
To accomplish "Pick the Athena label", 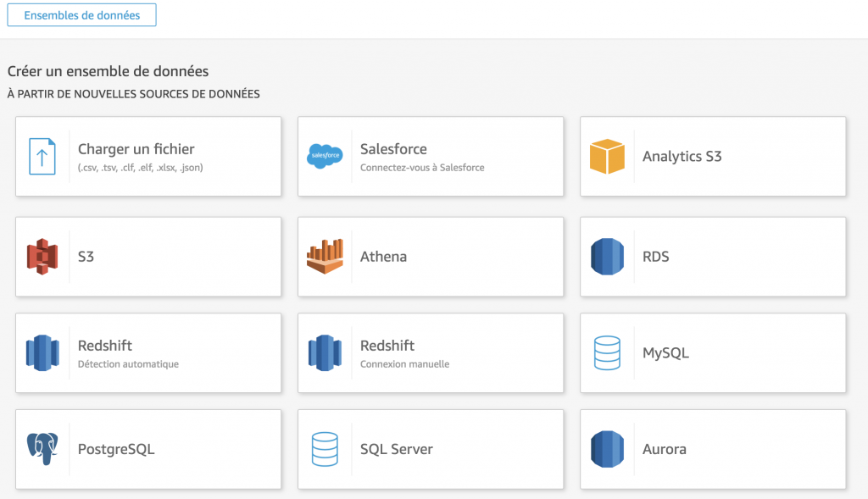I will point(384,257).
